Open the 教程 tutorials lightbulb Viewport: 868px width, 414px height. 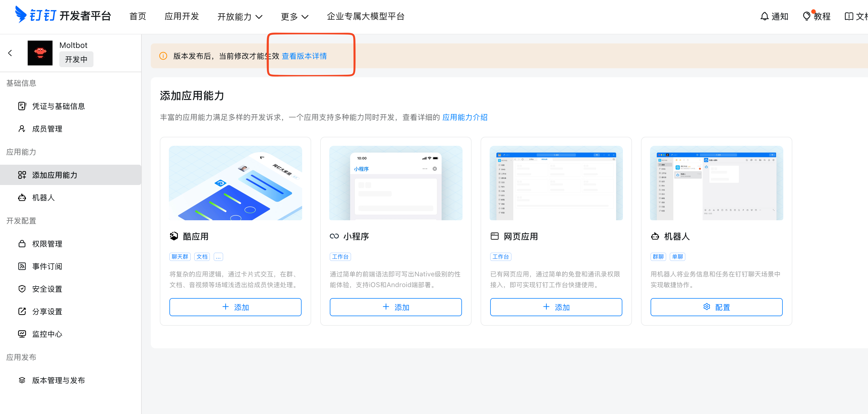(816, 16)
